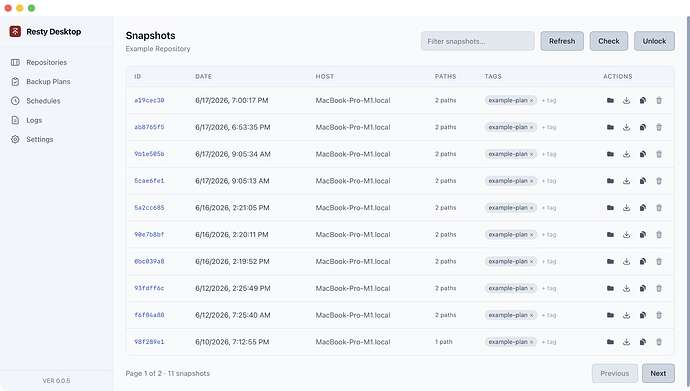The image size is (690, 391).
Task: Delete the 6:53:35 PM snapshot
Action: 659,127
